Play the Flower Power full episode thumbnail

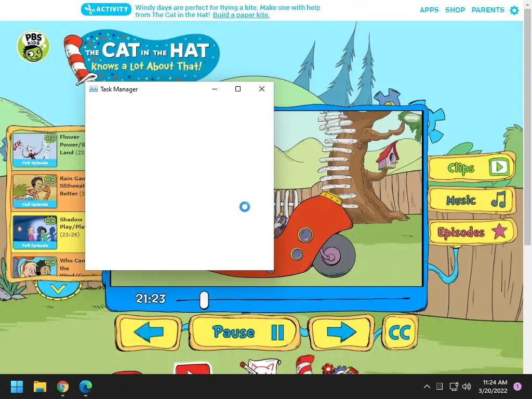[35, 150]
